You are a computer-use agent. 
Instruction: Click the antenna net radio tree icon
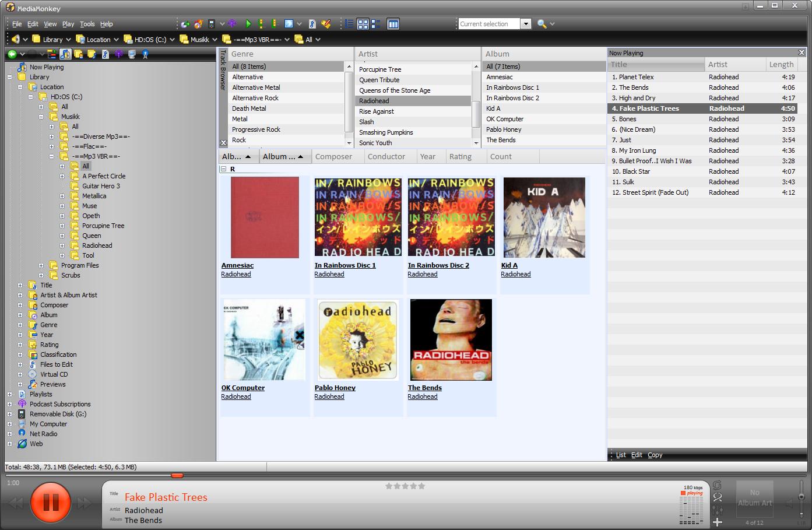coord(145,54)
